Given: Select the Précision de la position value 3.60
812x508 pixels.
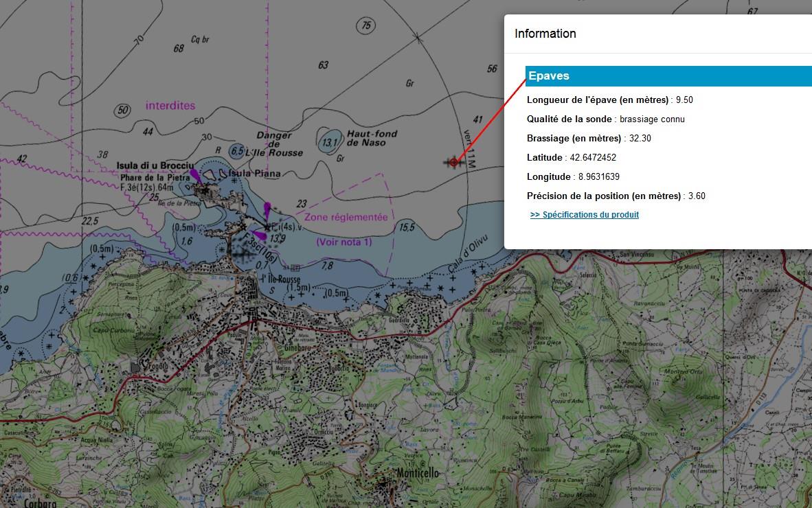Looking at the screenshot, I should tap(697, 196).
